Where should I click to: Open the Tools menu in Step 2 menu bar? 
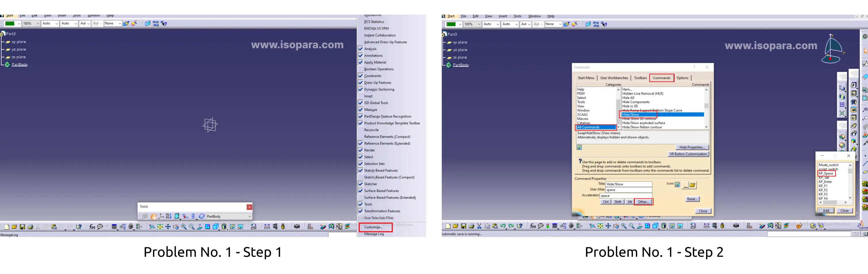click(x=517, y=16)
